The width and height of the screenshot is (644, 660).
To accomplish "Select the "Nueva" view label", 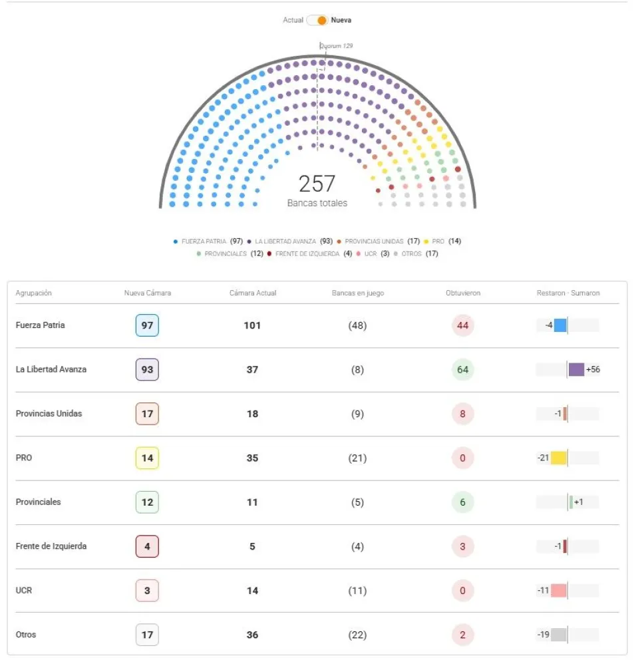I will point(341,20).
